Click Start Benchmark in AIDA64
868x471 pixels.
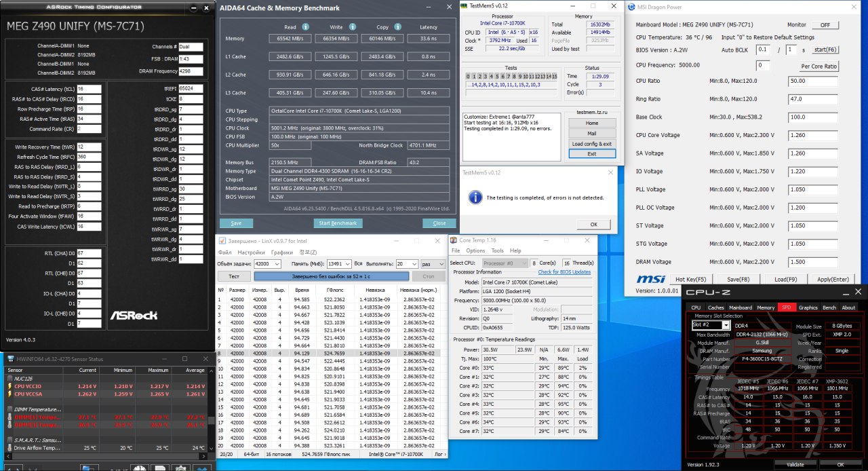tap(338, 223)
